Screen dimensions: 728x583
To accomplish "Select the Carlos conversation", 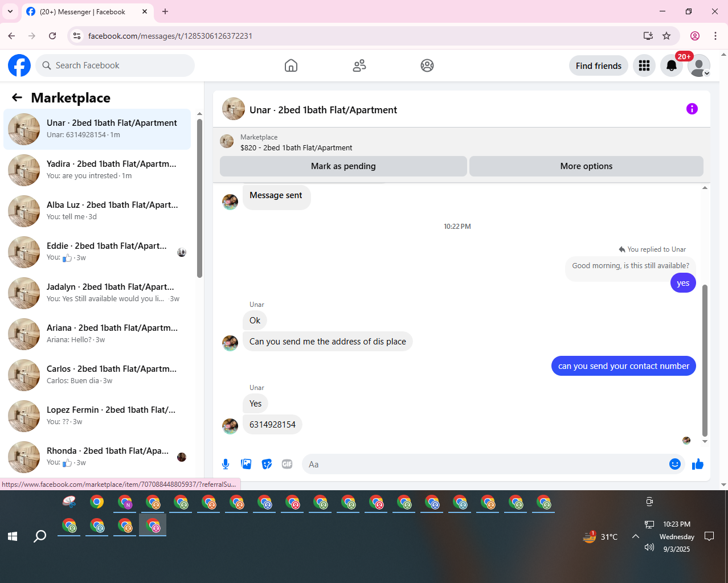I will pos(97,375).
